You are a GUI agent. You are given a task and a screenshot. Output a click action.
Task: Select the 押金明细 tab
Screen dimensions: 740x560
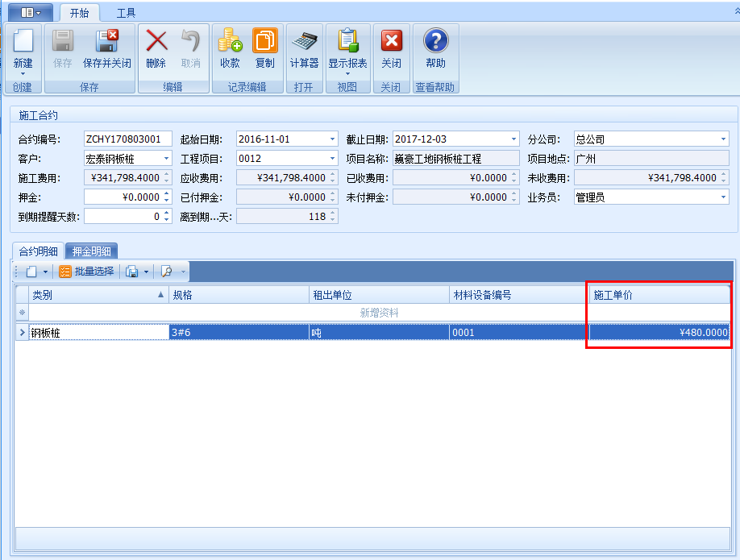92,251
